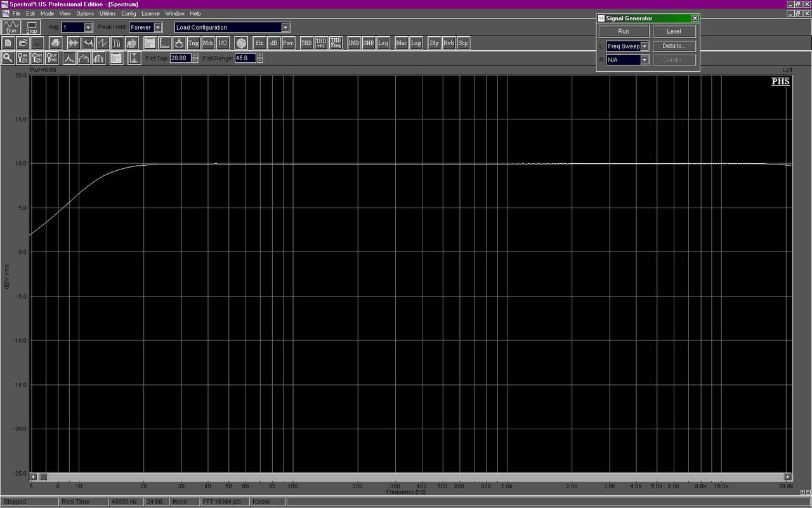Click the Plot Top value field
The image size is (812, 508).
tap(180, 58)
